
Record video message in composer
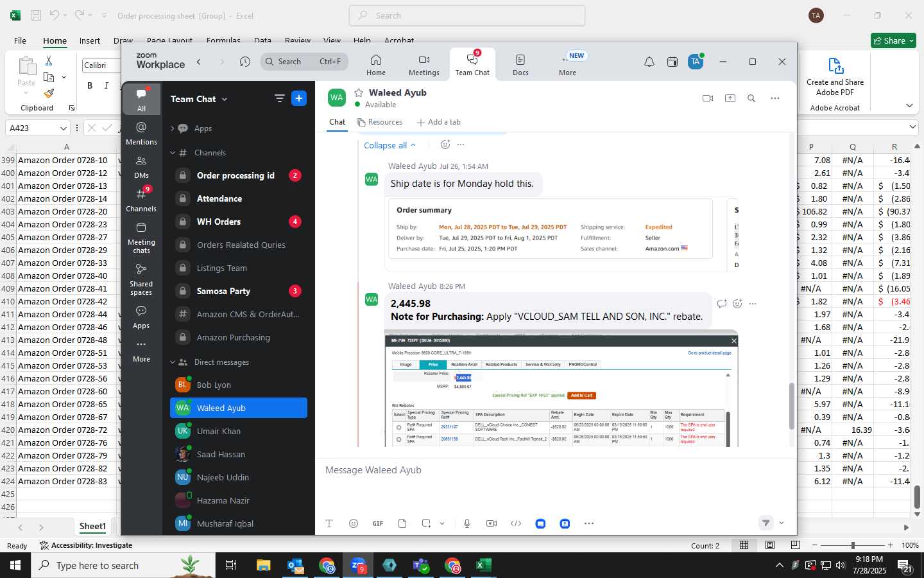[492, 523]
